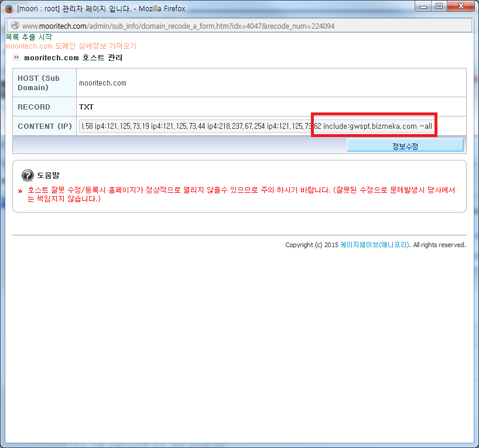The image size is (479, 448).
Task: Click the TXT record type value
Action: (86, 107)
